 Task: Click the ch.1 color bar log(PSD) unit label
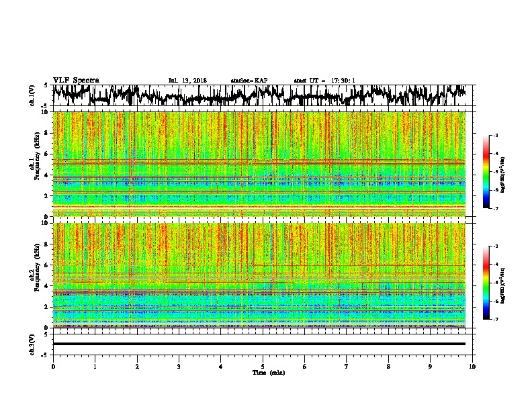tap(503, 175)
